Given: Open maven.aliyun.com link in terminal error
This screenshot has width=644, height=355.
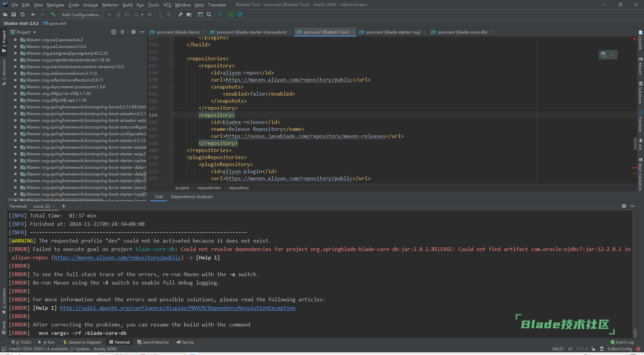Looking at the screenshot, I should tap(117, 258).
